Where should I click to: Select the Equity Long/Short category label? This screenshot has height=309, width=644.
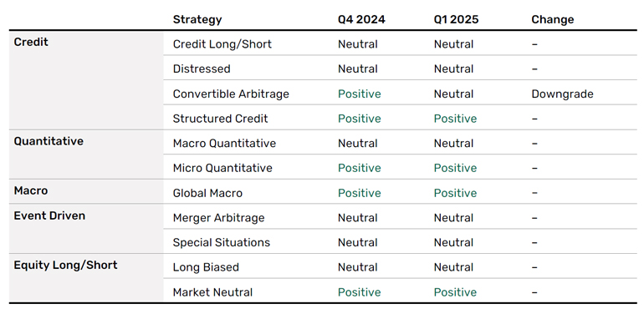point(66,265)
